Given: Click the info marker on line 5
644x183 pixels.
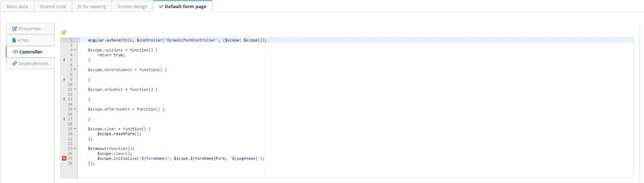Looking at the screenshot, I should (x=65, y=60).
